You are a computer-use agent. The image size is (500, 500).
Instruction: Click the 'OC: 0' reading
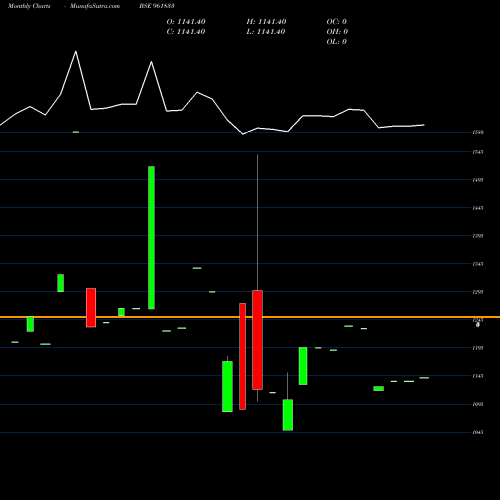click(x=337, y=22)
